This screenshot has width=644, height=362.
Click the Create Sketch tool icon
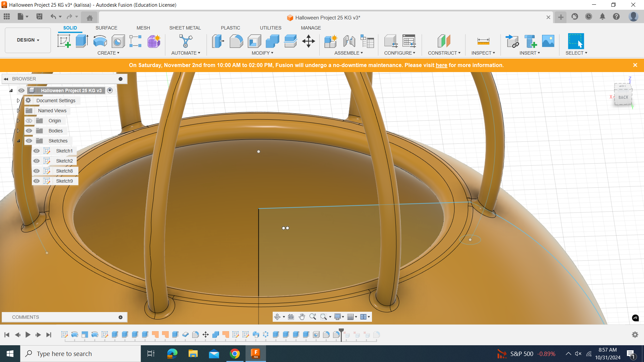click(x=64, y=41)
